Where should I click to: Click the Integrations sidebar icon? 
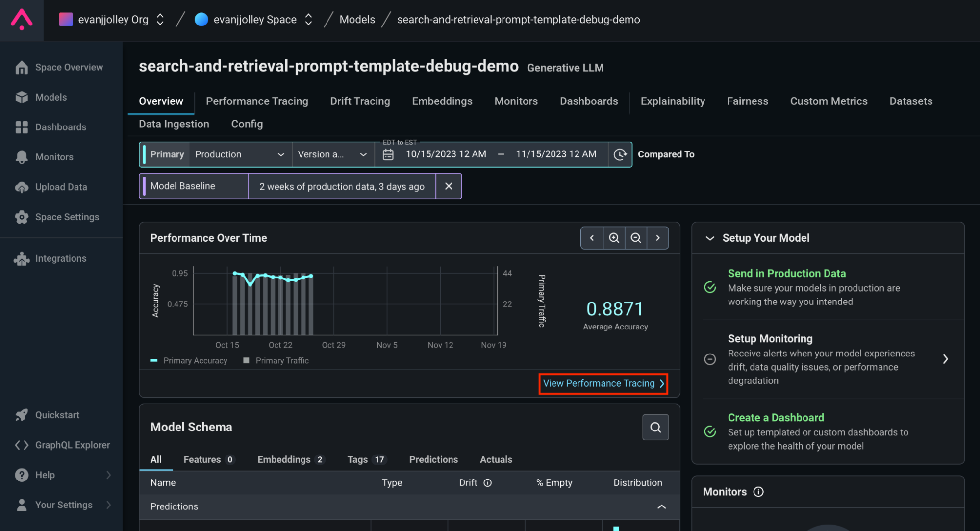(22, 257)
